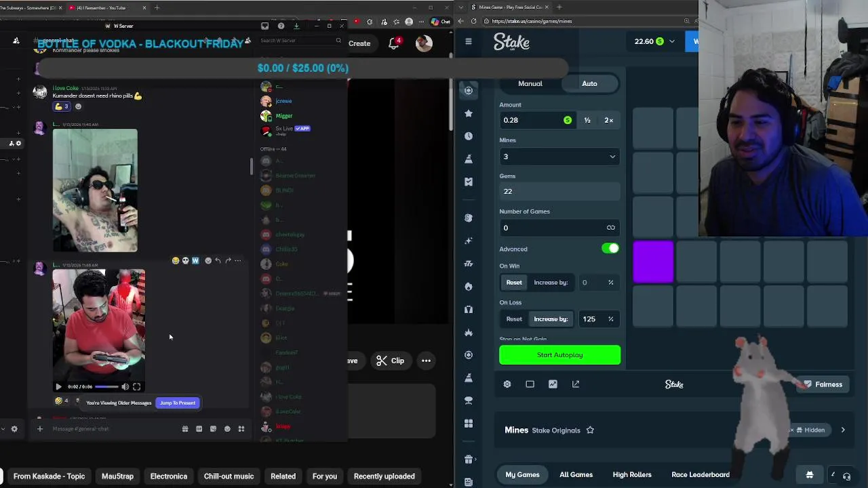The width and height of the screenshot is (868, 488).
Task: Open the Discord GIF picker icon
Action: (x=199, y=428)
